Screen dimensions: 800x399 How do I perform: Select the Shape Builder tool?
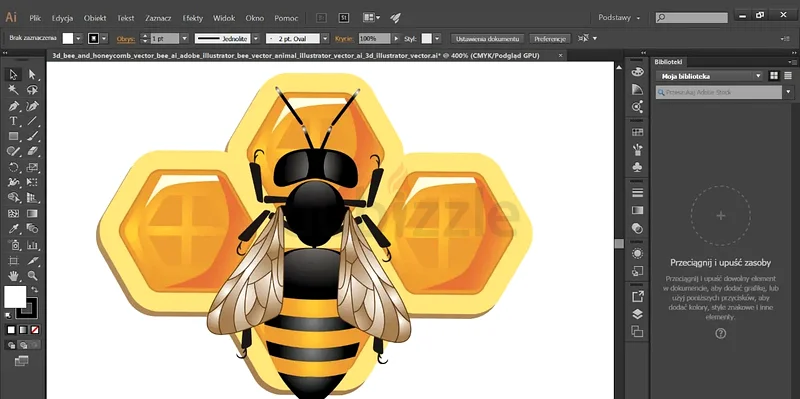(13, 197)
